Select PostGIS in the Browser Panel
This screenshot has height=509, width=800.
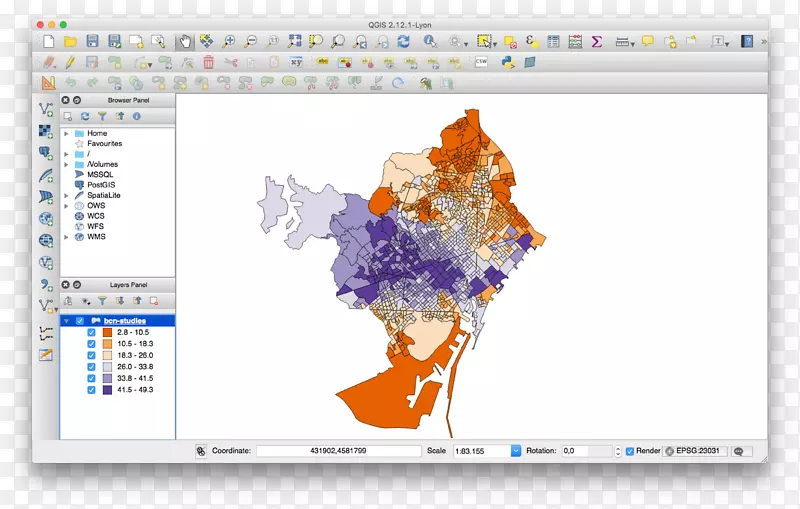click(100, 185)
